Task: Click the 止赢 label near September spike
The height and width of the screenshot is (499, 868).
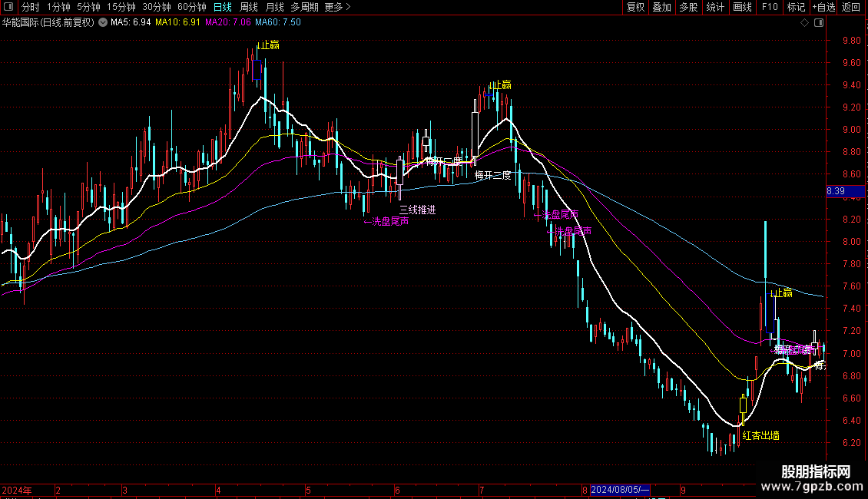Action: click(782, 293)
